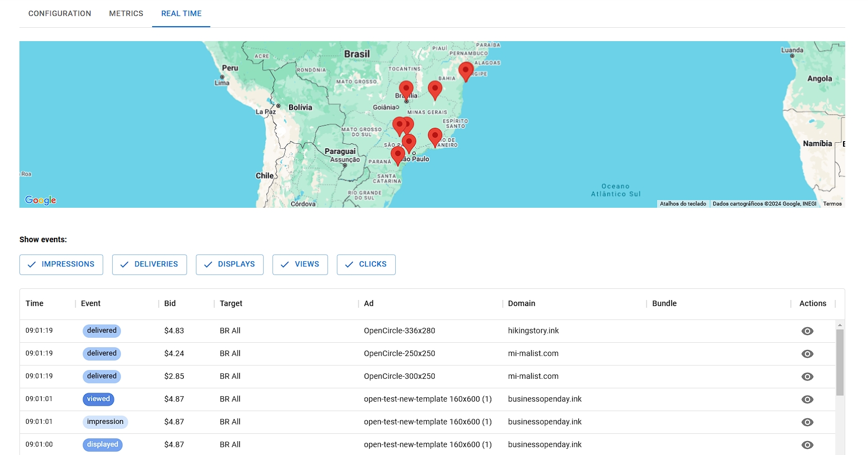This screenshot has height=455, width=868.
Task: Select the map marker over Brasília
Action: coord(406,89)
